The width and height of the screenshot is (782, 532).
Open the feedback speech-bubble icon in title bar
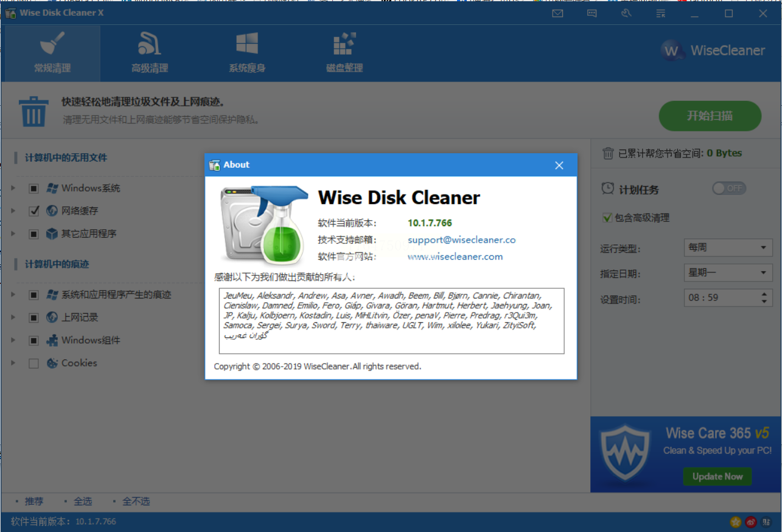(592, 13)
